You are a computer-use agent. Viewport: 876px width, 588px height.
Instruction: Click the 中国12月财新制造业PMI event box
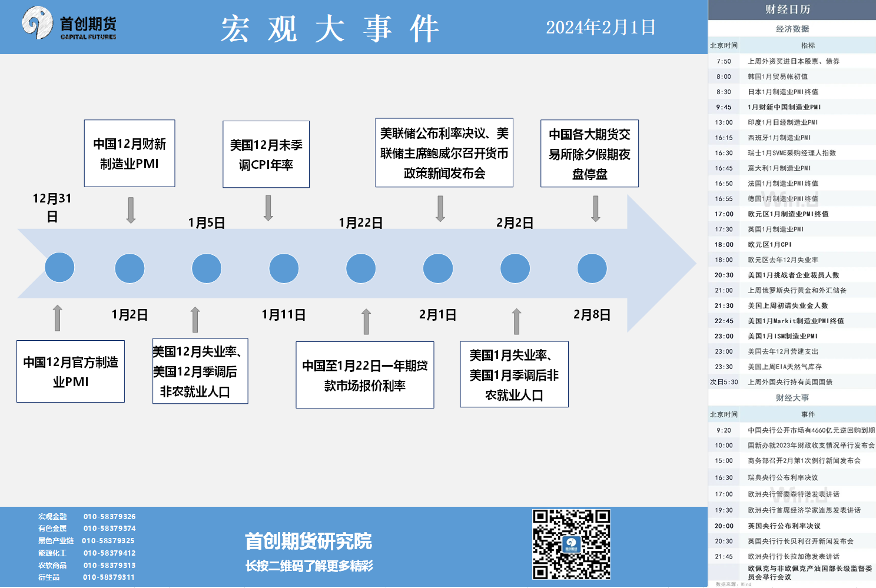130,154
